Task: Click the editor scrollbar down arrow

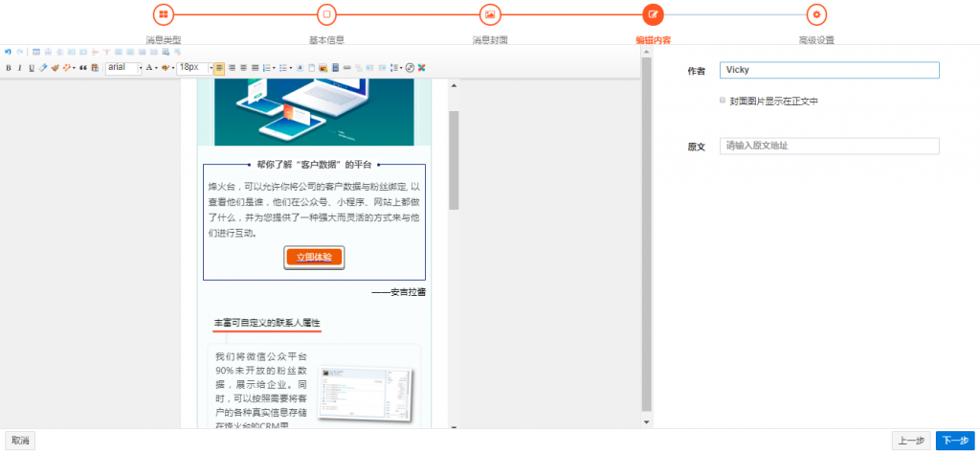Action: [x=454, y=427]
